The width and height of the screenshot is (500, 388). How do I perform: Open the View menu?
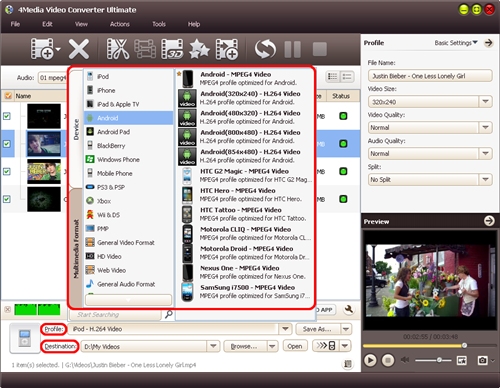pos(81,24)
